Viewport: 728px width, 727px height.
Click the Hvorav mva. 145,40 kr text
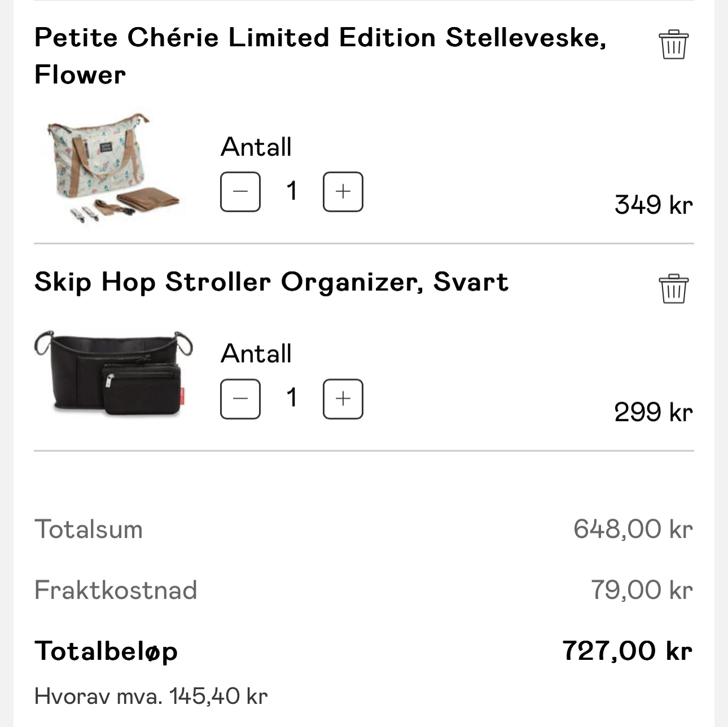(151, 696)
